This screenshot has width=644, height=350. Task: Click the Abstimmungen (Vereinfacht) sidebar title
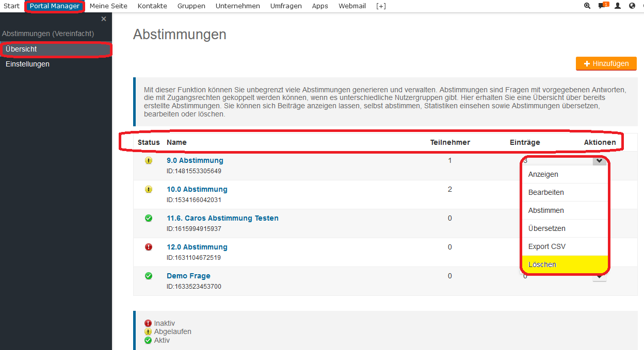48,34
